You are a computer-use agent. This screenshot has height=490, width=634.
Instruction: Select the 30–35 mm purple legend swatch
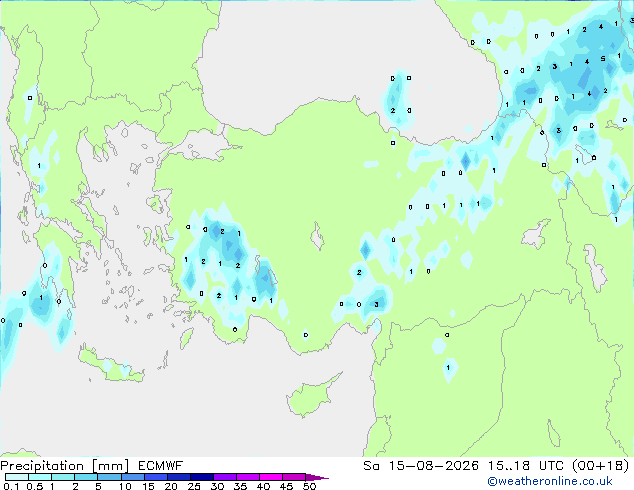tap(225, 477)
